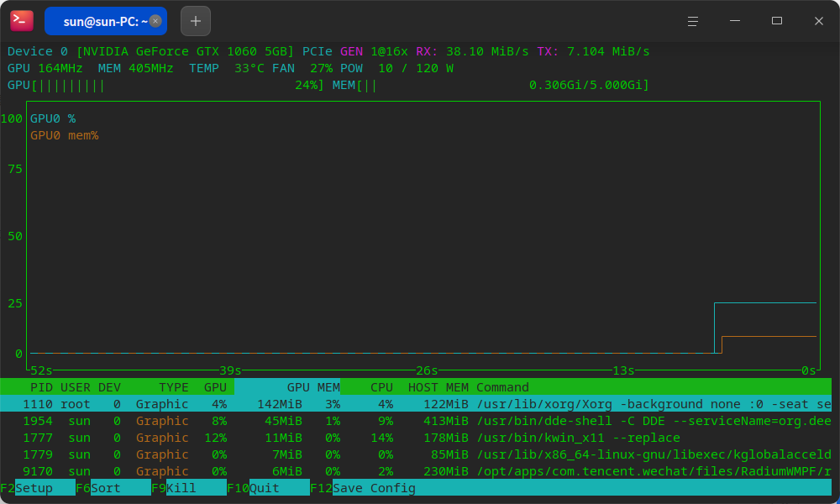
Task: Click the TEMP 33°C reading
Action: (227, 68)
